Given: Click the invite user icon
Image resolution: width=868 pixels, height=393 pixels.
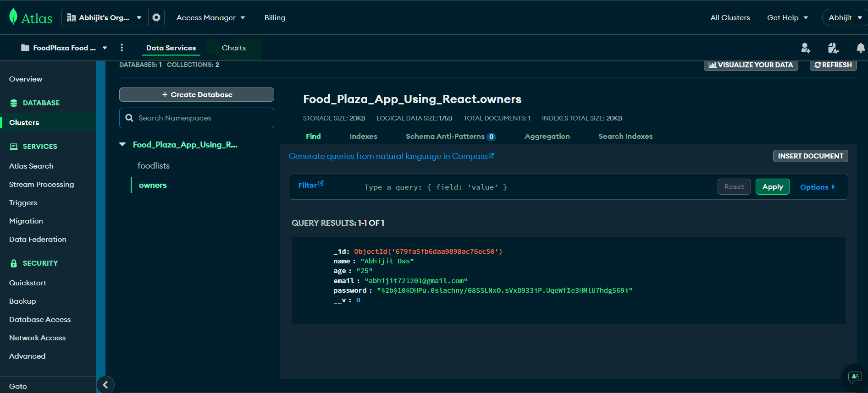Looking at the screenshot, I should 806,48.
